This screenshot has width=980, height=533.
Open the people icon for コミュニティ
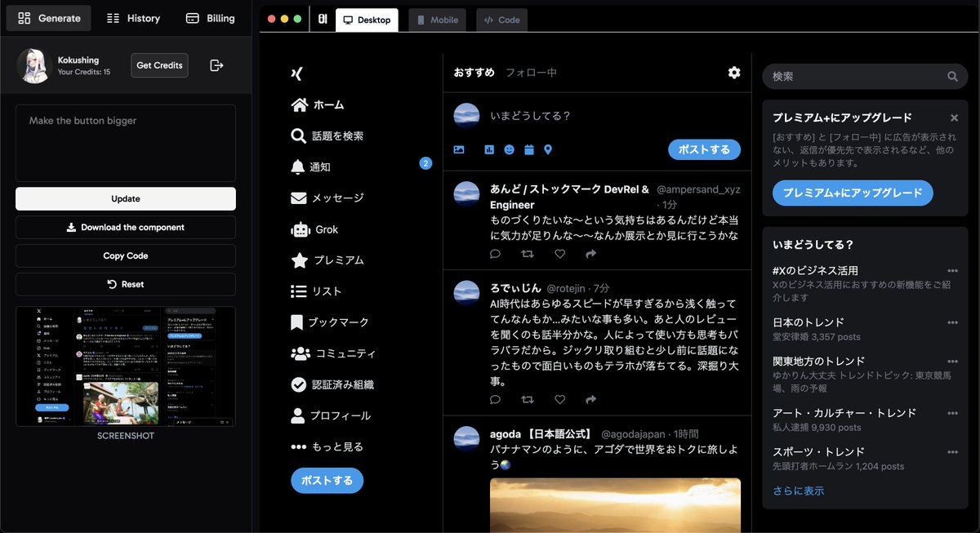(301, 353)
